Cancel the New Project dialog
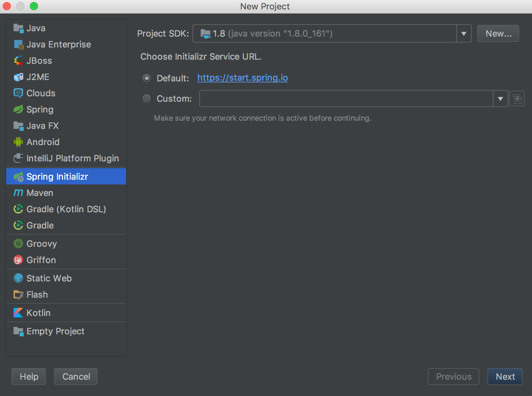 click(76, 376)
